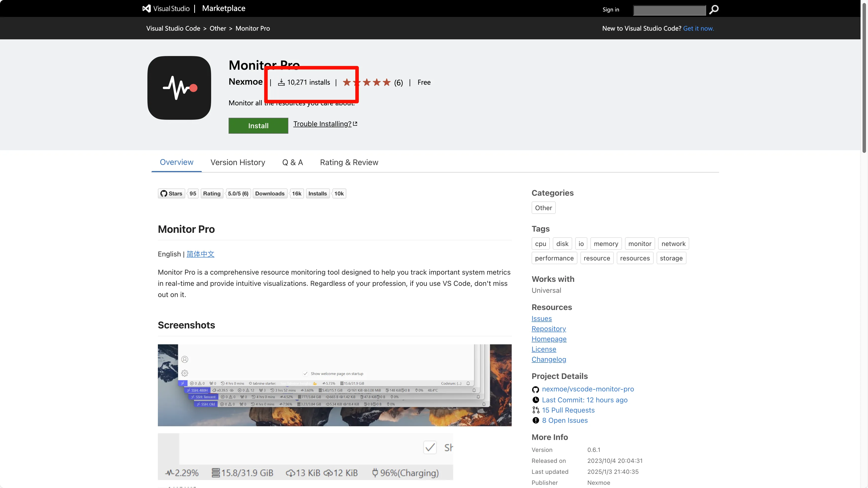Viewport: 868px width, 488px height.
Task: Switch to Rating & Review tab
Action: point(349,162)
